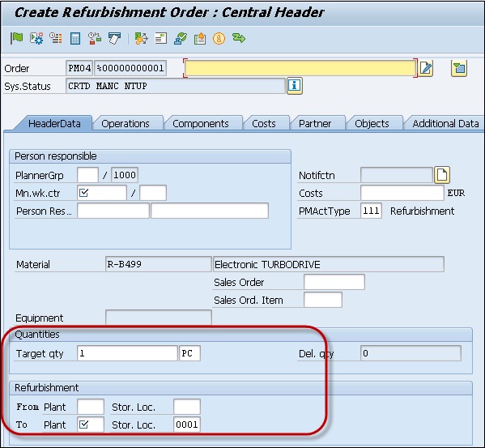Select the Costs tab
Image resolution: width=485 pixels, height=448 pixels.
coord(263,123)
